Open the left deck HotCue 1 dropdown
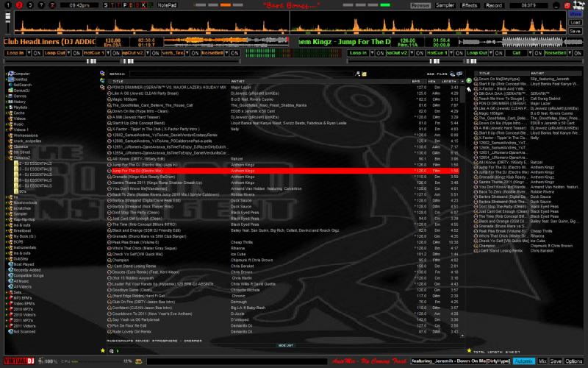 click(108, 53)
